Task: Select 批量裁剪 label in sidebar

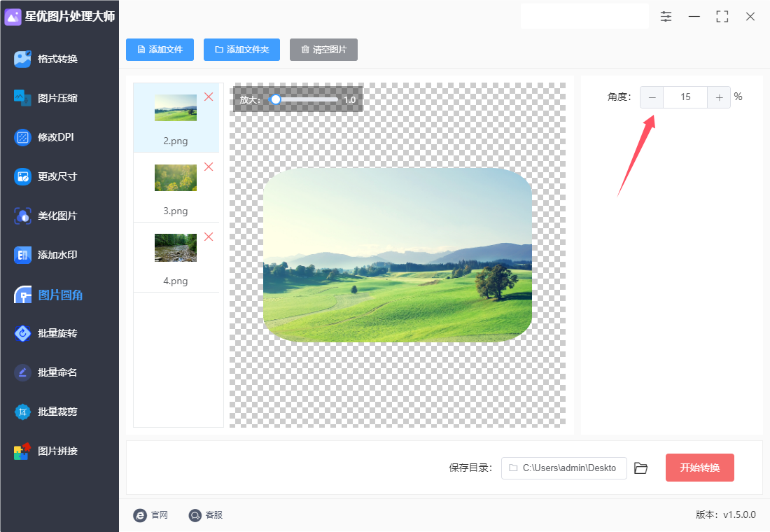Action: (x=57, y=412)
